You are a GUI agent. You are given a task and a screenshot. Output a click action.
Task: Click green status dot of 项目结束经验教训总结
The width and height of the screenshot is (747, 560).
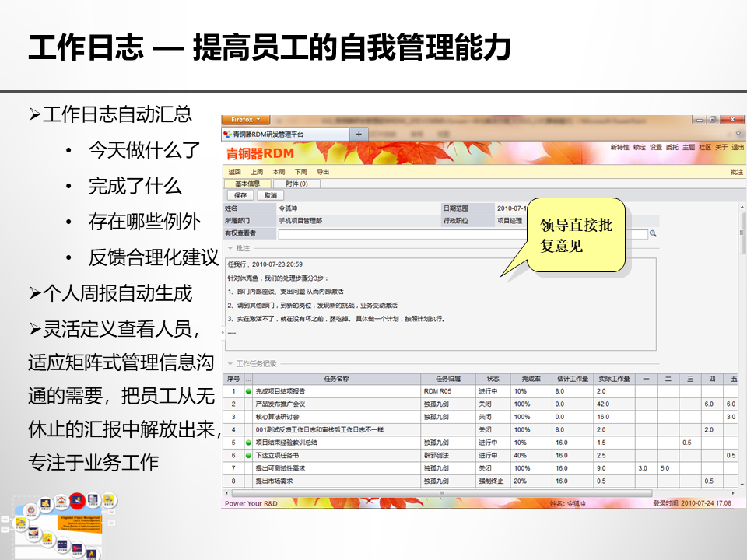coord(248,443)
